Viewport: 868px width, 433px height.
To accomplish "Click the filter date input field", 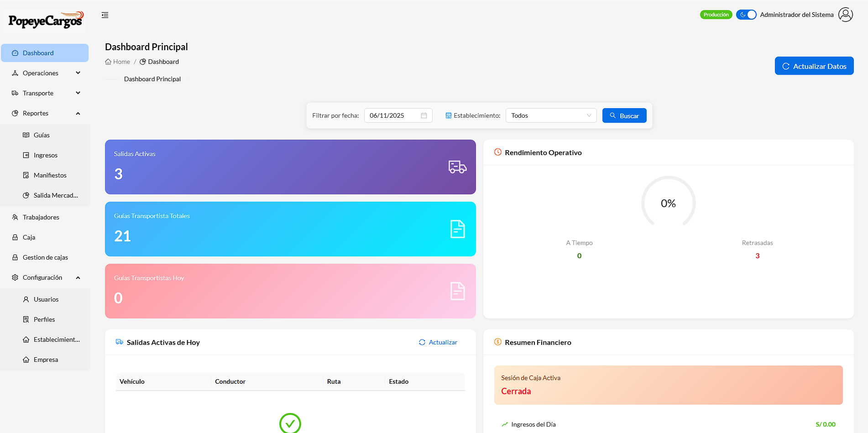I will [x=392, y=115].
